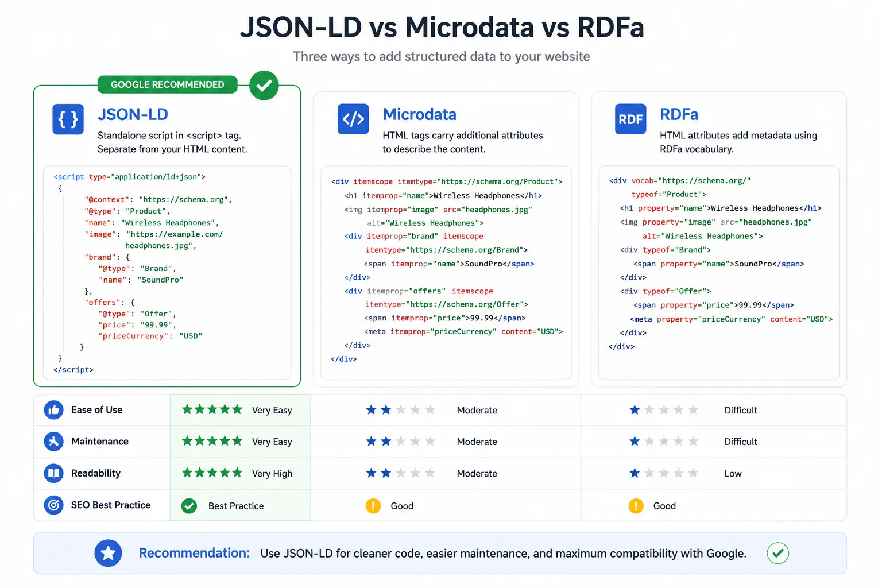Viewport: 882px width, 588px height.
Task: Click the 'Recommendation:' label
Action: (194, 553)
